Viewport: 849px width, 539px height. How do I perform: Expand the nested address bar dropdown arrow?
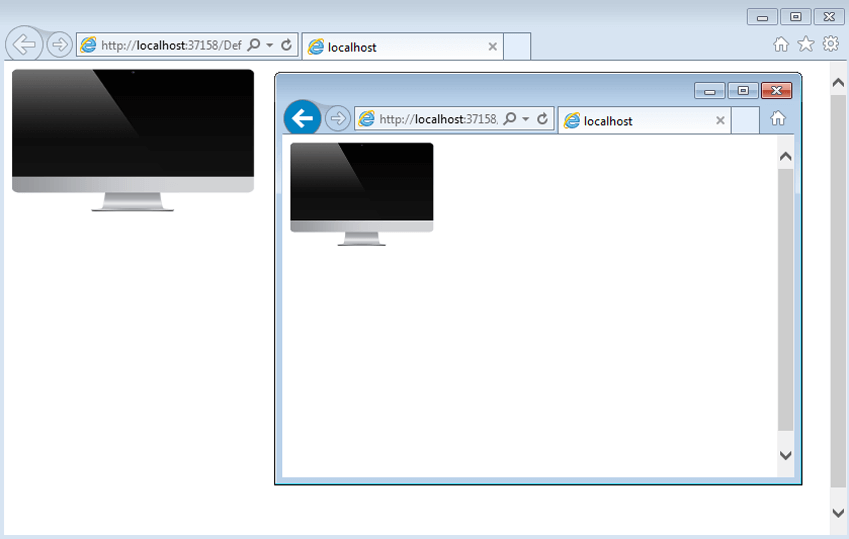click(526, 120)
